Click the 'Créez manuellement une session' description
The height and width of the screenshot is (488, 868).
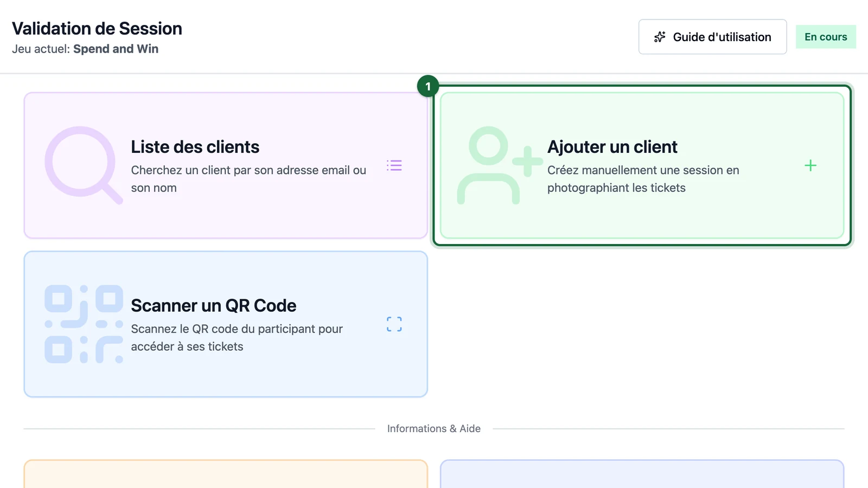coord(643,179)
